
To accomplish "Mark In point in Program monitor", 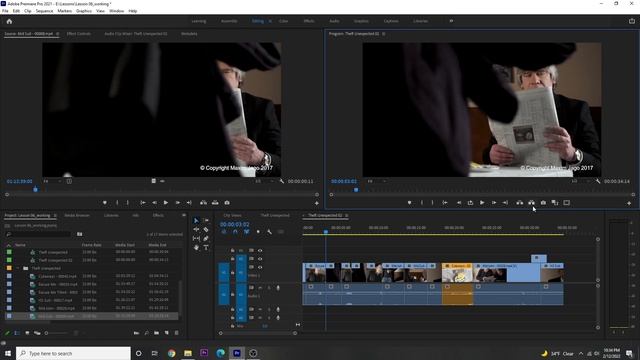I will click(x=422, y=202).
